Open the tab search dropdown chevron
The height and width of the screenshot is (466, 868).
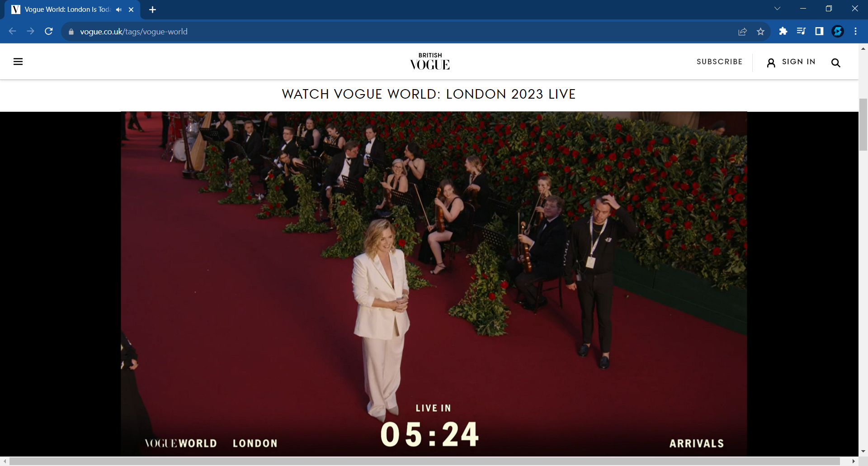click(x=777, y=9)
